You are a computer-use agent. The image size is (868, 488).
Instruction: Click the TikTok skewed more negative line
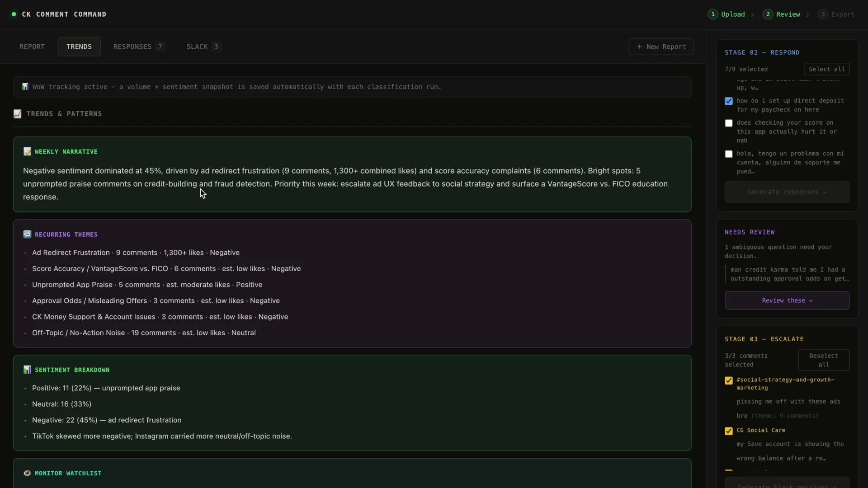pos(162,436)
